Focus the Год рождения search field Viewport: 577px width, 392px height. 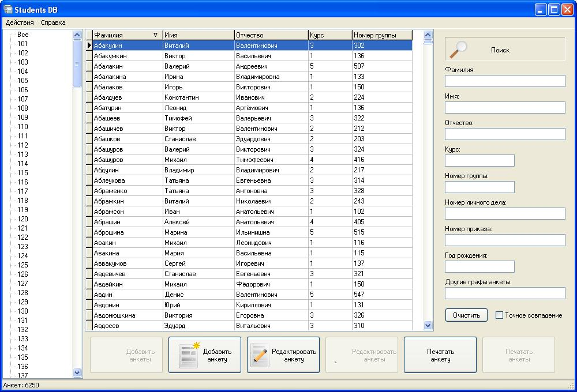click(479, 266)
